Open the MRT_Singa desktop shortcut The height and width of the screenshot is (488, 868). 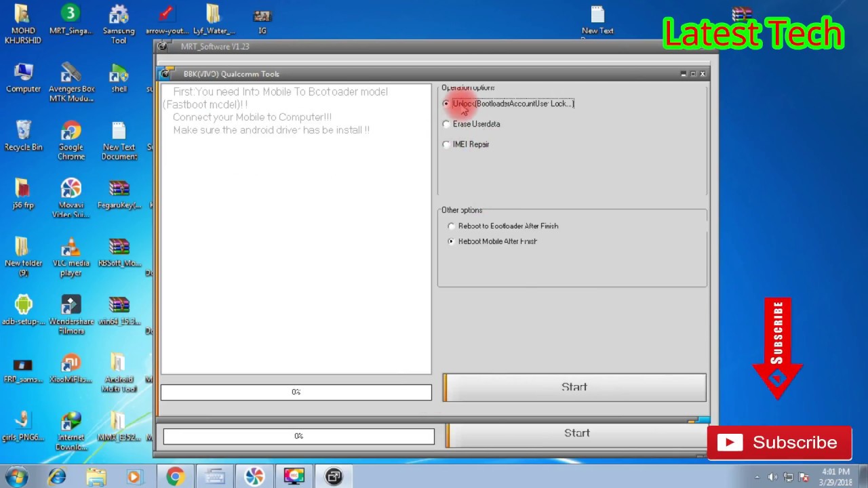pyautogui.click(x=71, y=20)
